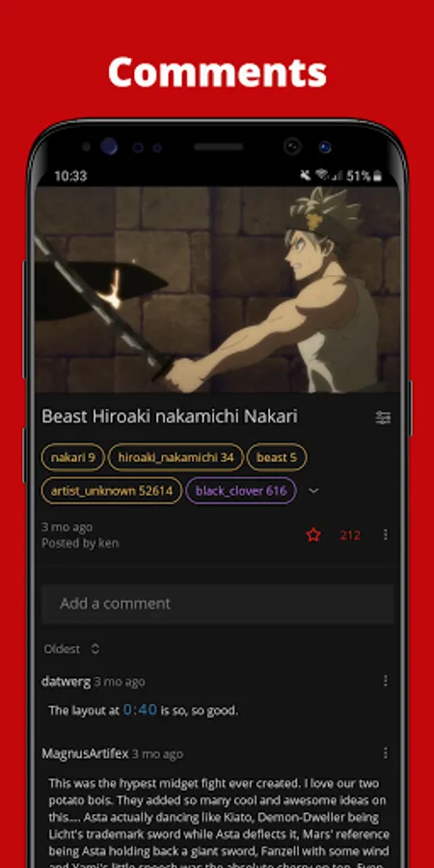Select the beast 5 tag

[277, 457]
